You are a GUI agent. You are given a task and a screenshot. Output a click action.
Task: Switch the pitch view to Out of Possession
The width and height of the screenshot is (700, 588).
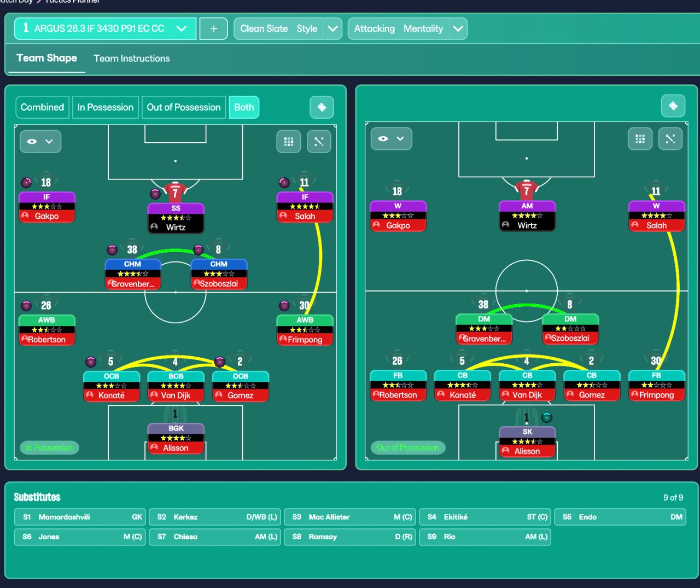(184, 107)
